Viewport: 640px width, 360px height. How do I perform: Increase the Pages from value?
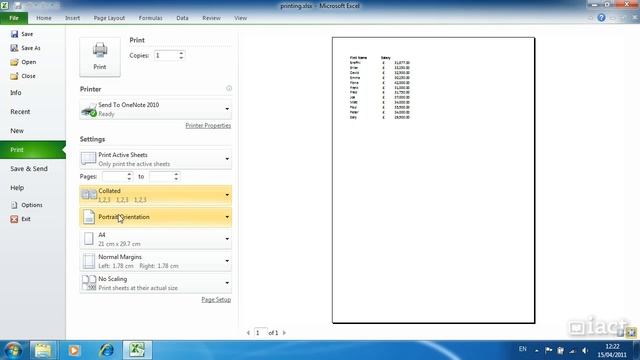[129, 174]
